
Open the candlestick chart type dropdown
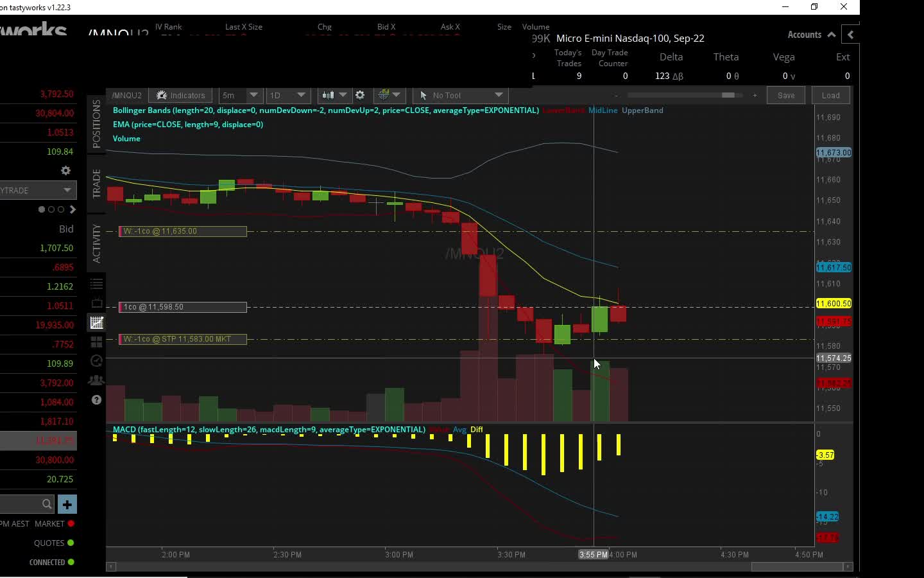click(x=334, y=95)
